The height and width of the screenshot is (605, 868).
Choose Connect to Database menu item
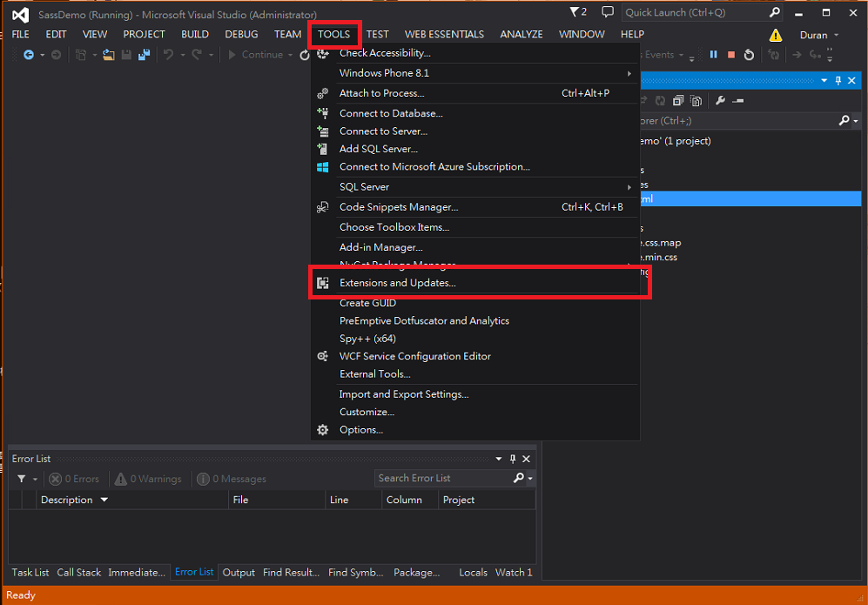pyautogui.click(x=475, y=113)
